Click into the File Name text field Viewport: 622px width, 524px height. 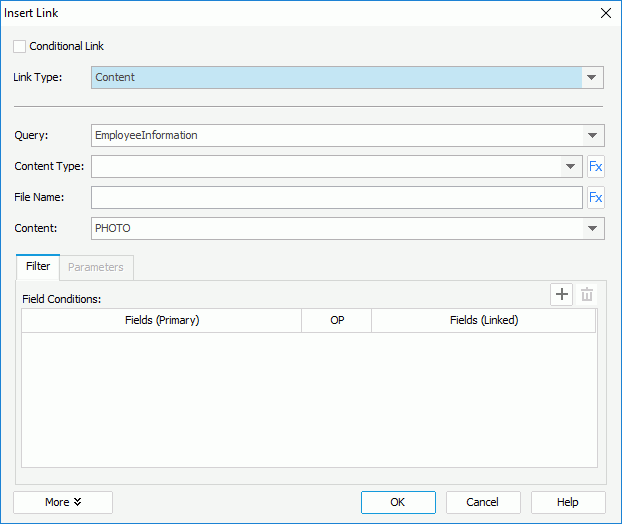pyautogui.click(x=336, y=198)
